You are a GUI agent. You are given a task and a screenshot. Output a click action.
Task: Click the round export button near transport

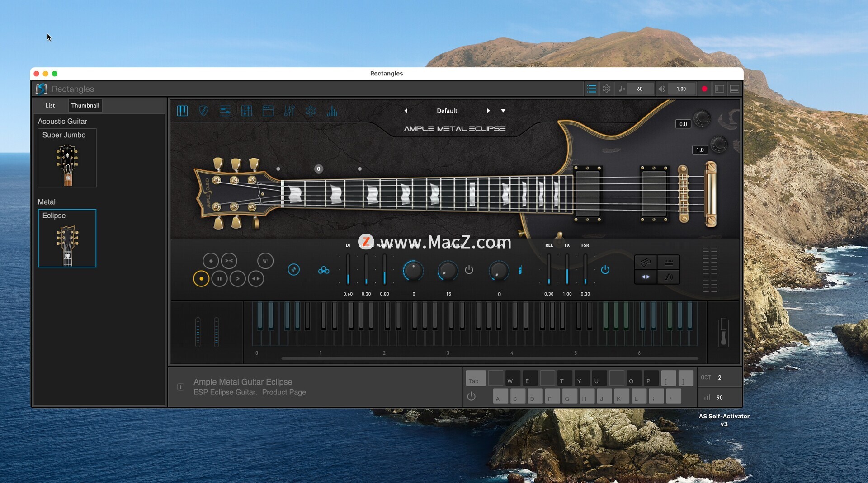click(265, 261)
